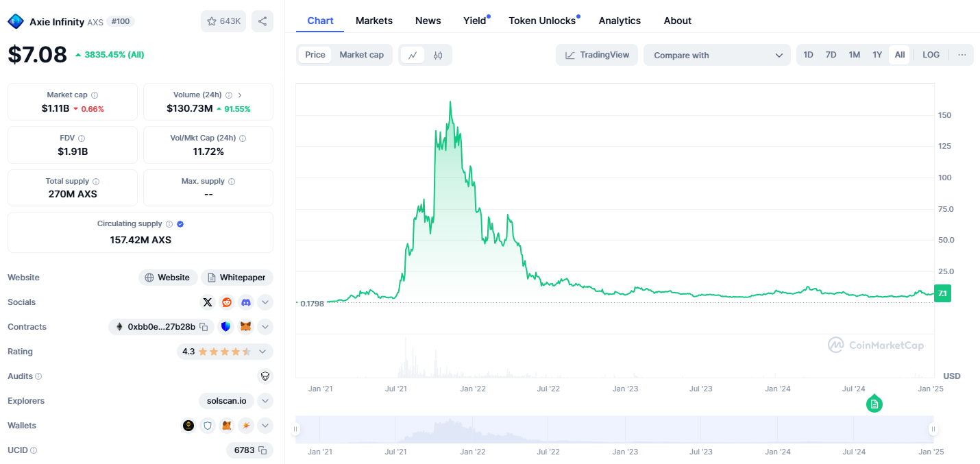Show info tooltip for Market cap
Image resolution: width=980 pixels, height=464 pixels.
95,95
